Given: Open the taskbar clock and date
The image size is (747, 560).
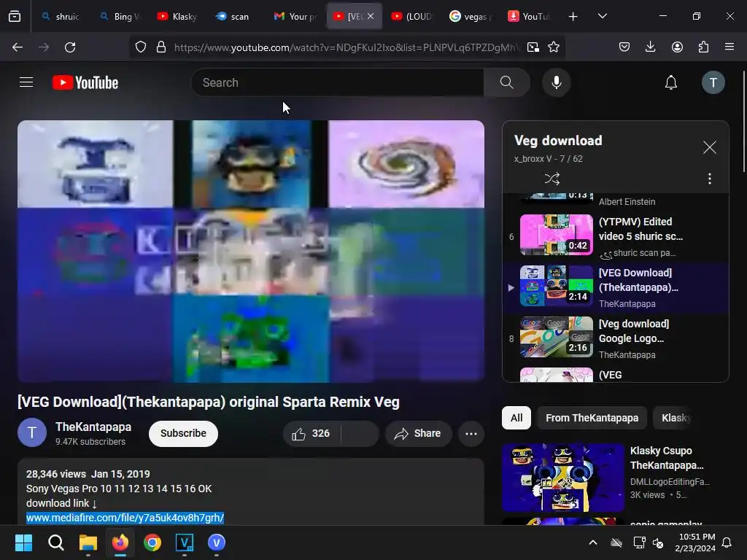Looking at the screenshot, I should 695,542.
